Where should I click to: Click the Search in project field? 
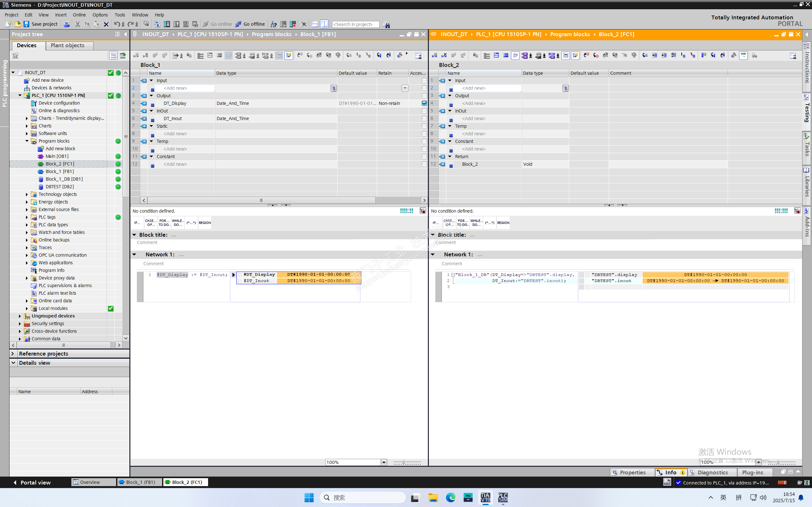point(355,24)
